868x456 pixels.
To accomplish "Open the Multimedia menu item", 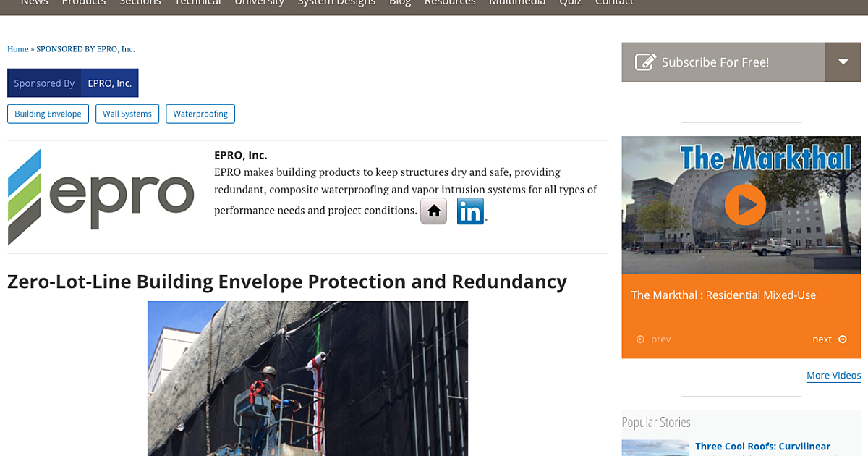I will [516, 3].
